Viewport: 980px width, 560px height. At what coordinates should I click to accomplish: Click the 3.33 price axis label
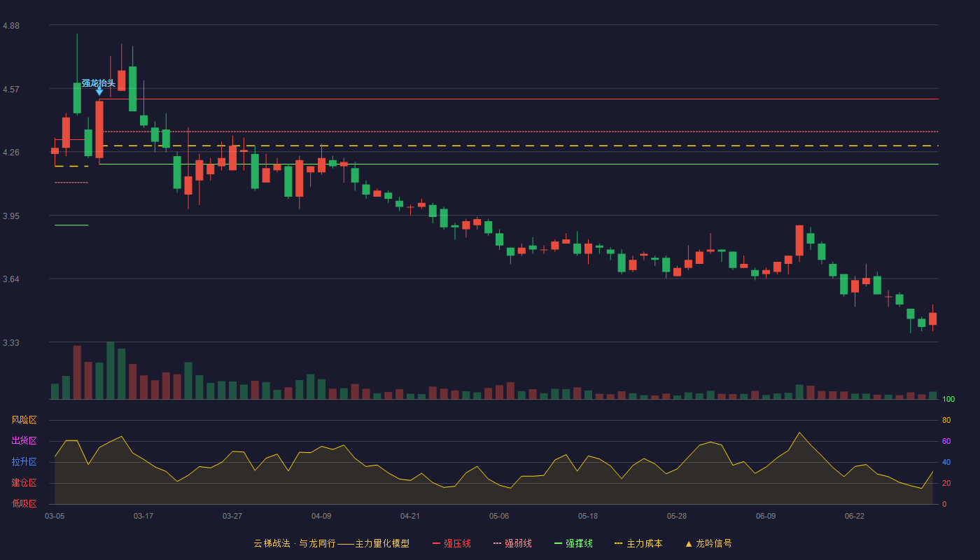pyautogui.click(x=11, y=343)
